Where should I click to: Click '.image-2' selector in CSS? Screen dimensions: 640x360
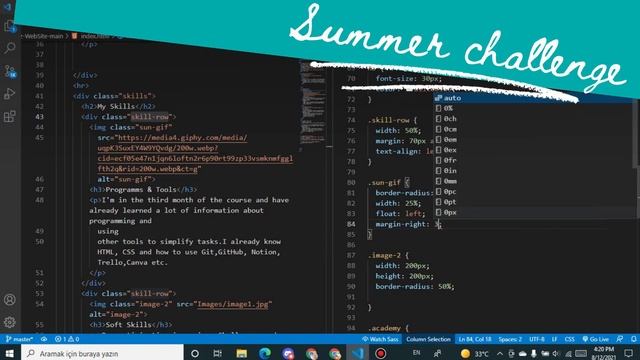(384, 256)
